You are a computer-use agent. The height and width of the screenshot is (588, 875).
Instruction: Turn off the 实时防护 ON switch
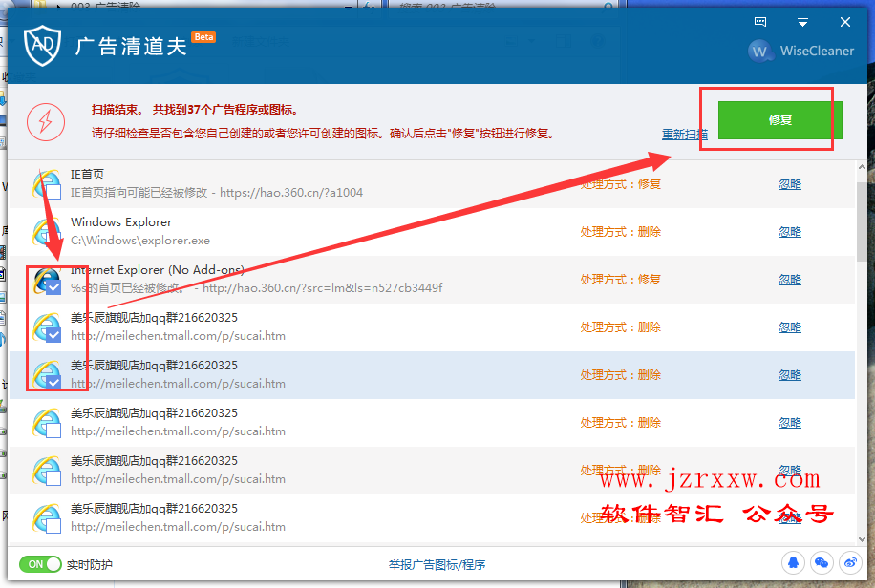pyautogui.click(x=40, y=564)
